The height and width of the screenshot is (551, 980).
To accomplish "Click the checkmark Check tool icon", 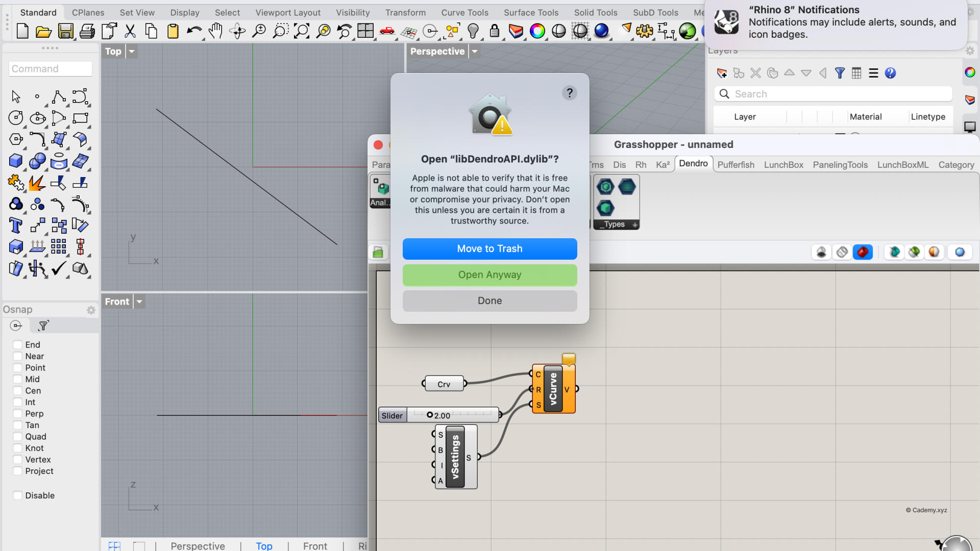I will [58, 268].
